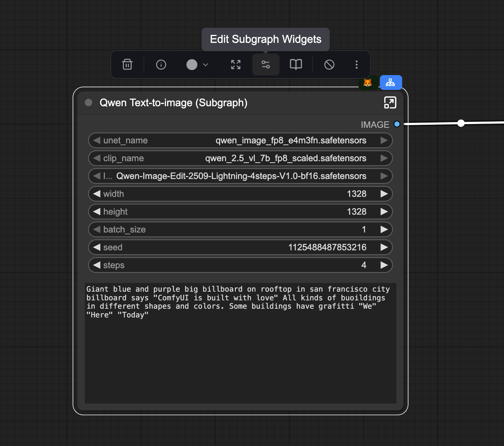Select next clip_name option

[x=384, y=158]
